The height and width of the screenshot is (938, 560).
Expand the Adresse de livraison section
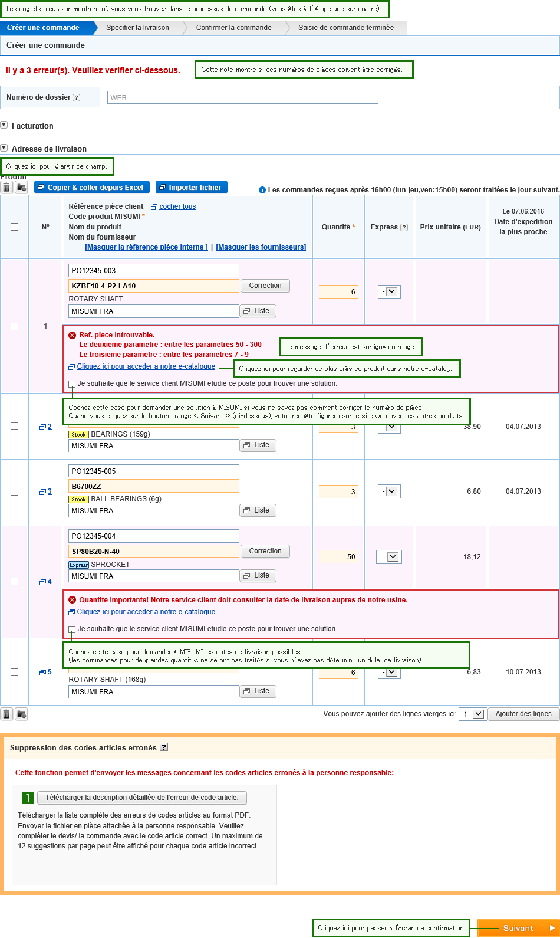click(x=4, y=148)
